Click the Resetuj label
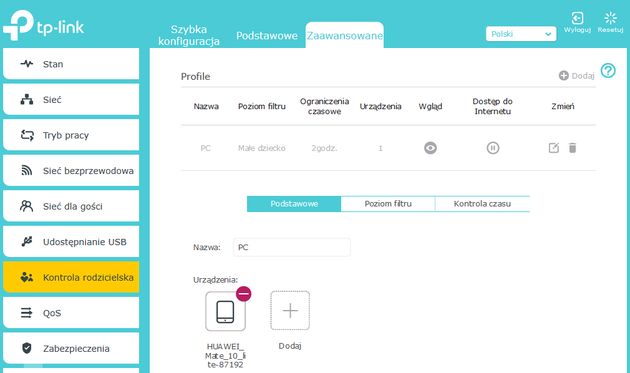This screenshot has width=630, height=373. (x=610, y=30)
